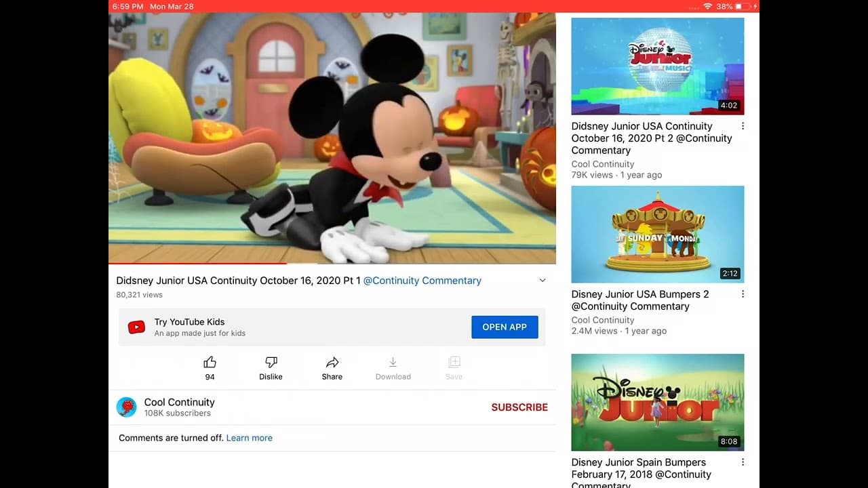The height and width of the screenshot is (488, 868).
Task: Click the Save to playlist icon
Action: pyautogui.click(x=454, y=363)
